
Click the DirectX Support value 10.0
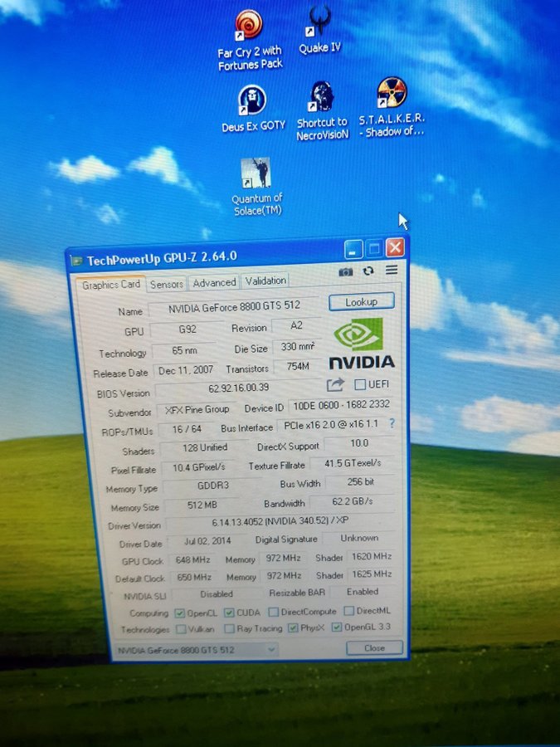coord(359,443)
